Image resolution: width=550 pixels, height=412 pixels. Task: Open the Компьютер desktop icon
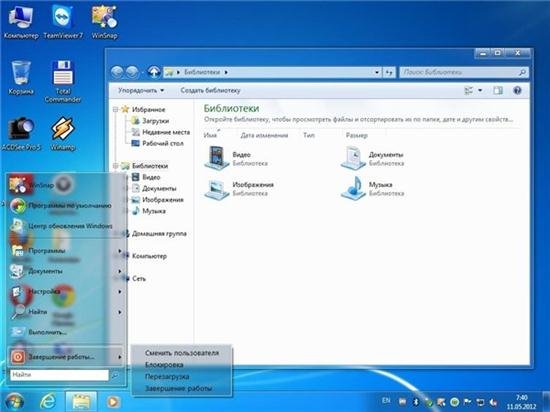(x=21, y=22)
